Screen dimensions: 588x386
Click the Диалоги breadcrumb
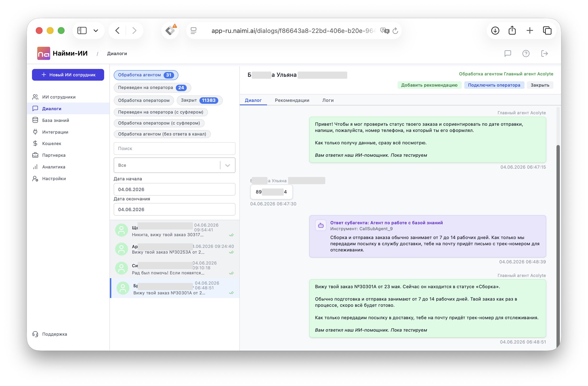pos(117,53)
